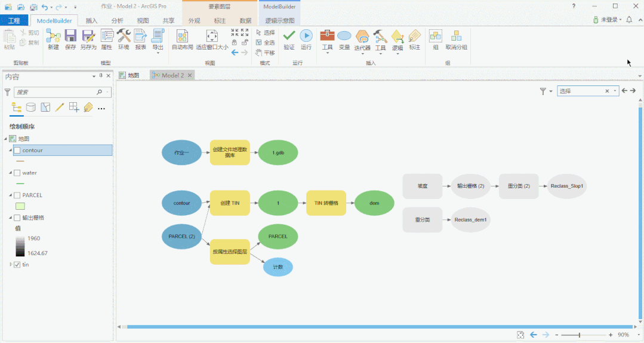
Task: Click List By Labeling tag icon
Action: [x=88, y=108]
